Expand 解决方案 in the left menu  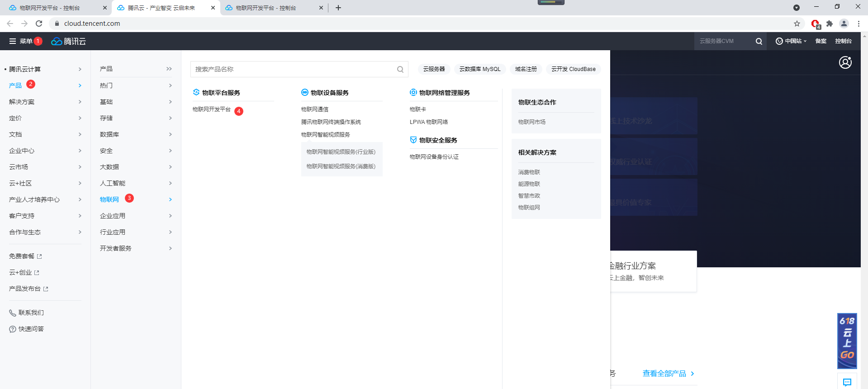(x=45, y=102)
